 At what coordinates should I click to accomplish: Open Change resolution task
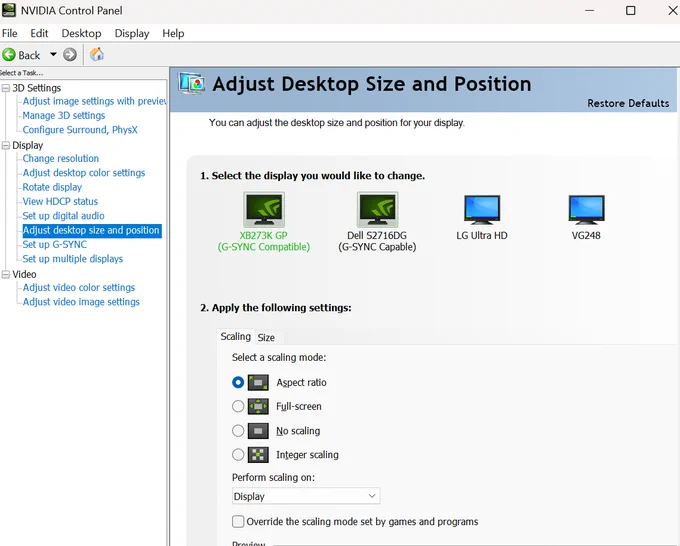[61, 158]
